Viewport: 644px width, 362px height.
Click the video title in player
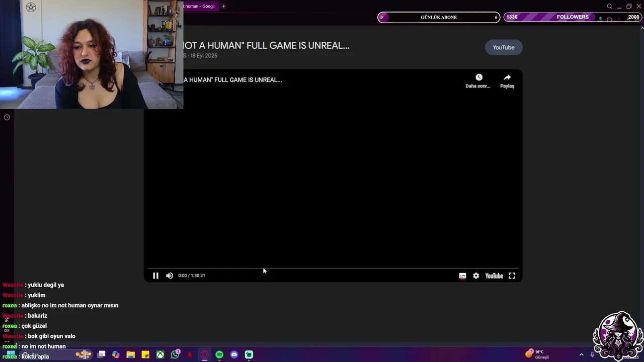[232, 79]
